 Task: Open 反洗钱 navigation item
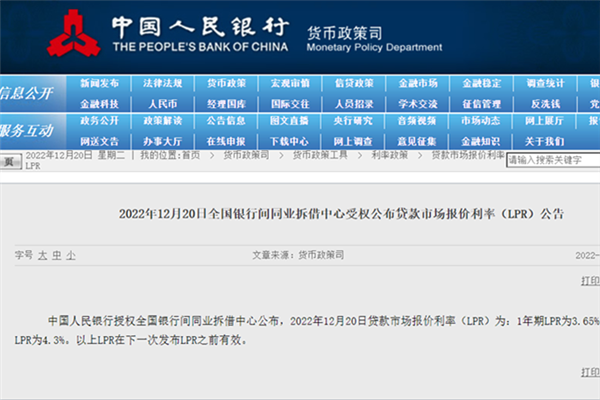point(545,104)
